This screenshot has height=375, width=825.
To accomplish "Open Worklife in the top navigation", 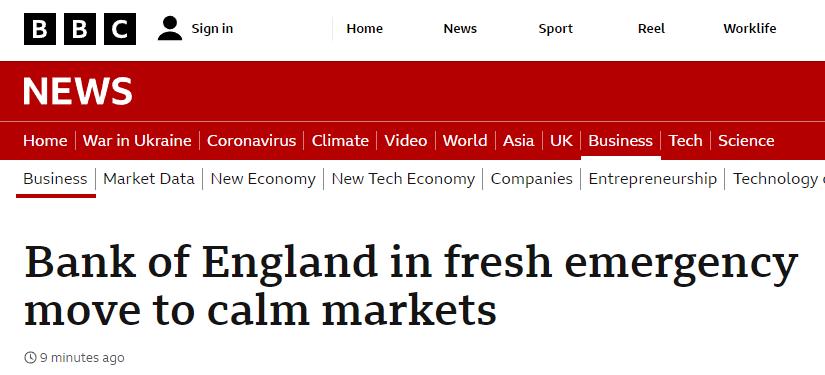I will [750, 28].
